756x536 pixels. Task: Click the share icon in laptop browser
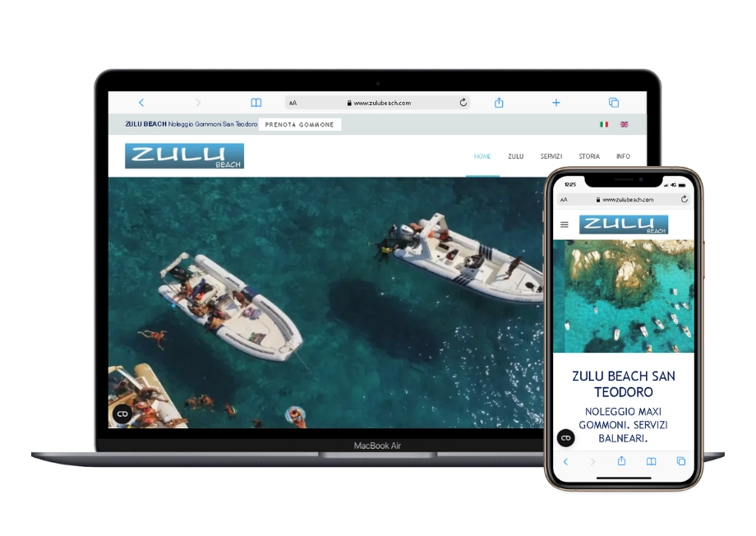499,103
